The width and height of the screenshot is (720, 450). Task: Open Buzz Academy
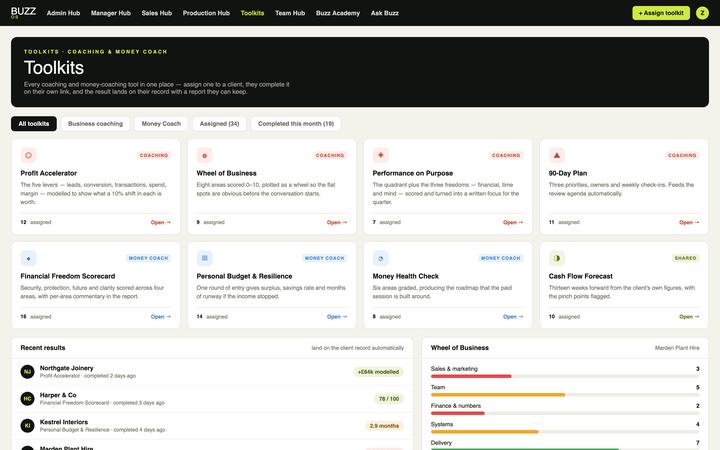coord(338,13)
